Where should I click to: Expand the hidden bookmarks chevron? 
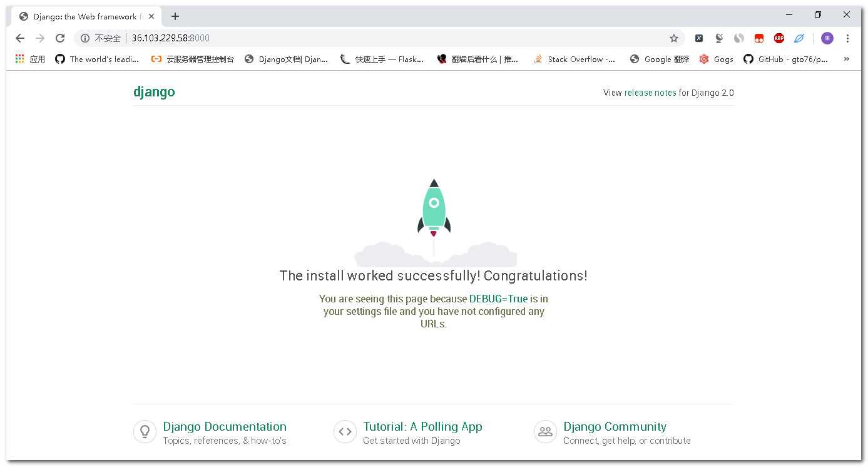coord(847,59)
